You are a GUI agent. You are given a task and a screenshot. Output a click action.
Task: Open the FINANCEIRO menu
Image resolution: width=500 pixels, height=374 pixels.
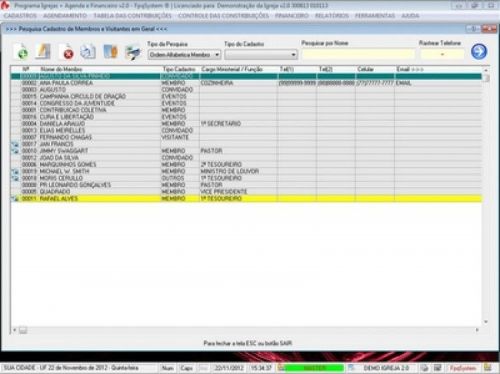(x=292, y=16)
